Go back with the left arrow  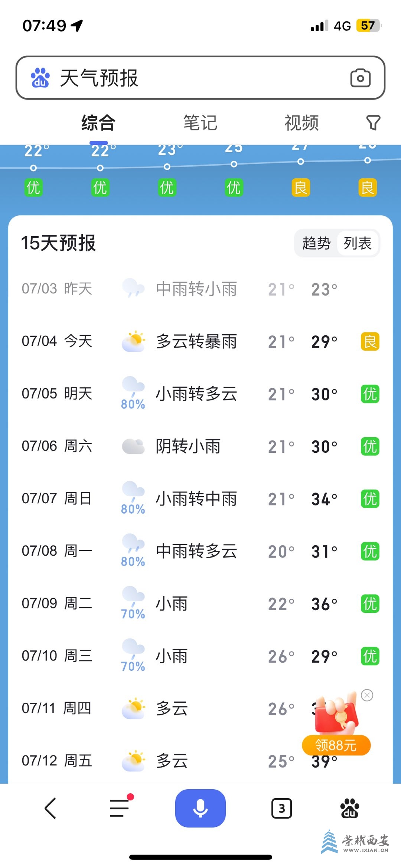50,808
